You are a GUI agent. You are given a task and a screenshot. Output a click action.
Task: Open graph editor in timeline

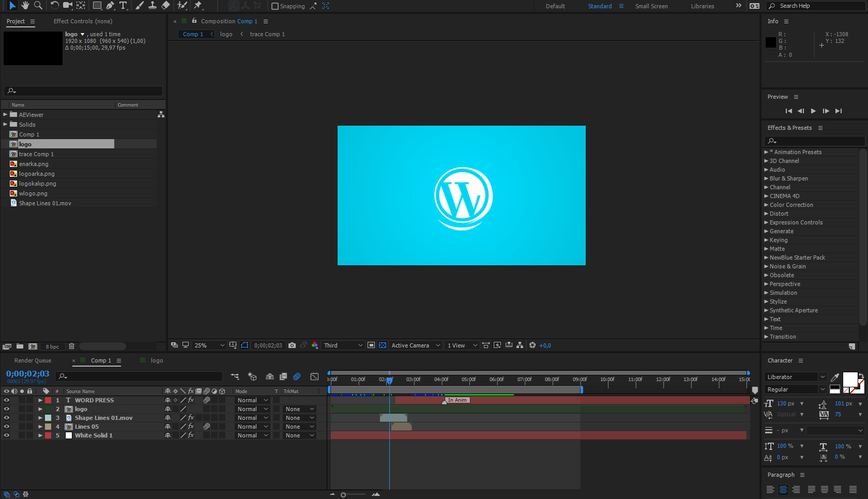tap(314, 376)
